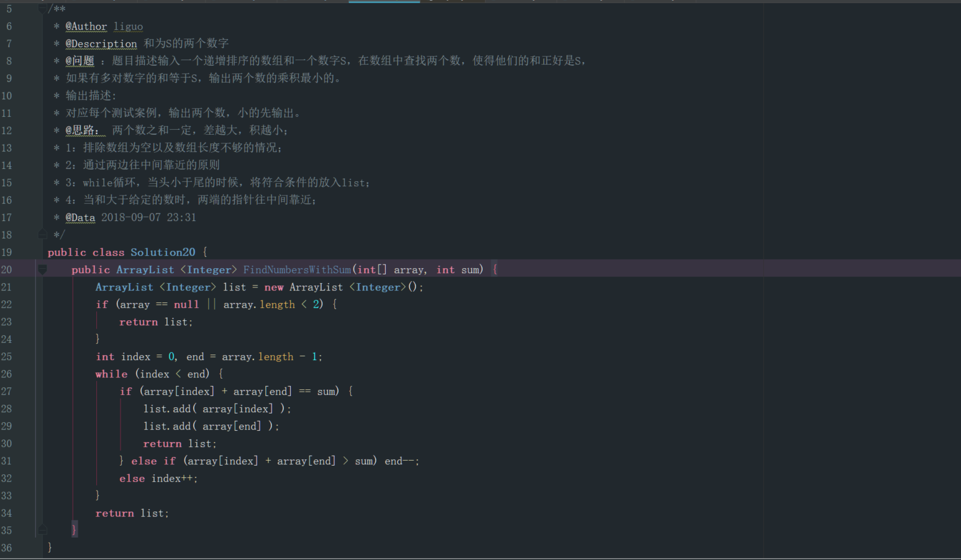Click line number 36 in the gutter
The height and width of the screenshot is (560, 961).
(x=6, y=548)
